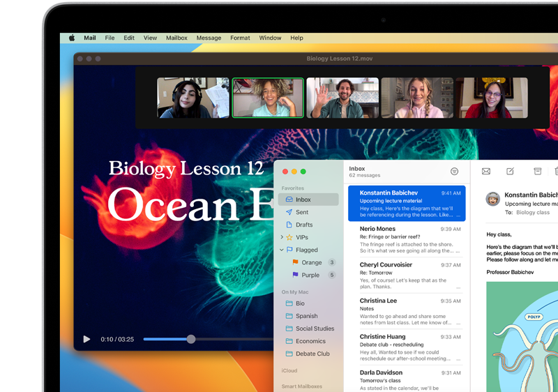Open the Social Studies folder
Image resolution: width=558 pixels, height=392 pixels.
(x=308, y=329)
